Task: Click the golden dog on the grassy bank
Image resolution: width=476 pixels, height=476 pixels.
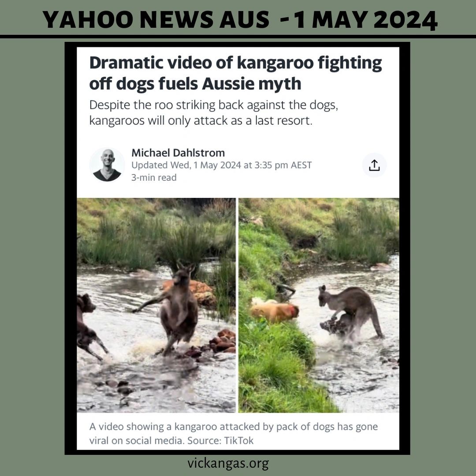Action: pyautogui.click(x=274, y=310)
